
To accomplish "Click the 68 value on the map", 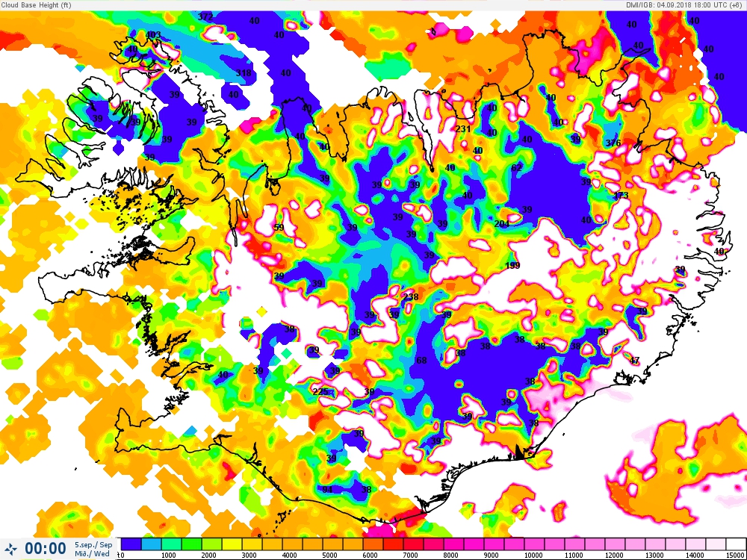I will pos(421,361).
